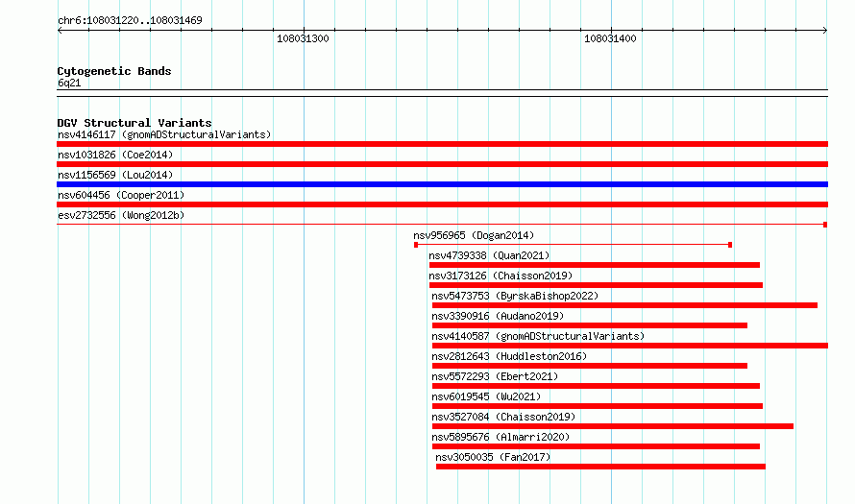
Task: Select the nsv956965 (Dogan2014) label
Action: coord(474,235)
